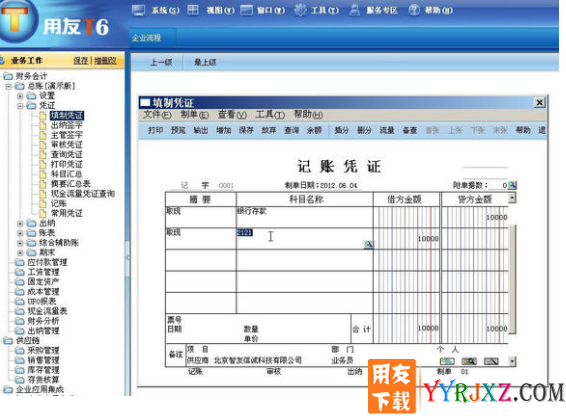566x416 pixels.
Task: Click the 应付款管理 folder icon
Action: (19, 262)
